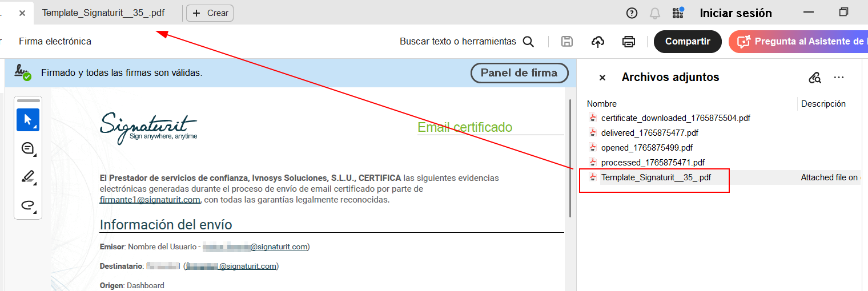Viewport: 868px width, 291px height.
Task: Switch to Template_Signaturit__35_.pdf tab
Action: pos(103,13)
